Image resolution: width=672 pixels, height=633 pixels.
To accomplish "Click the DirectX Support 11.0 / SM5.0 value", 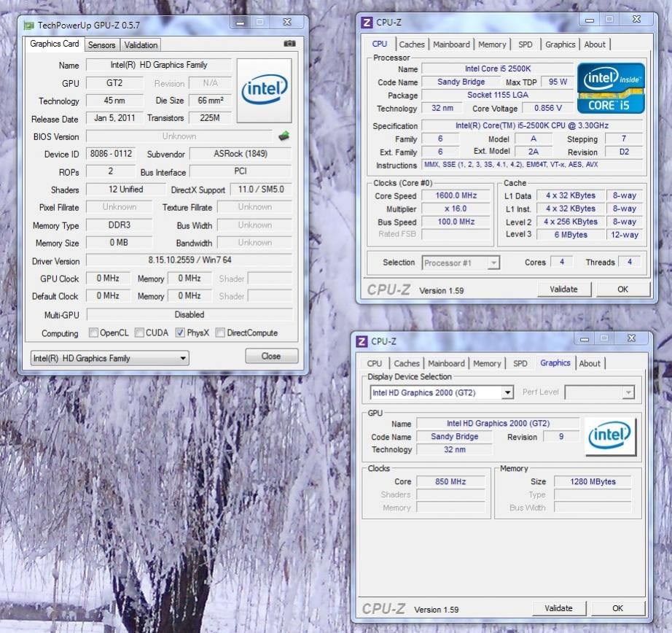I will coord(261,189).
